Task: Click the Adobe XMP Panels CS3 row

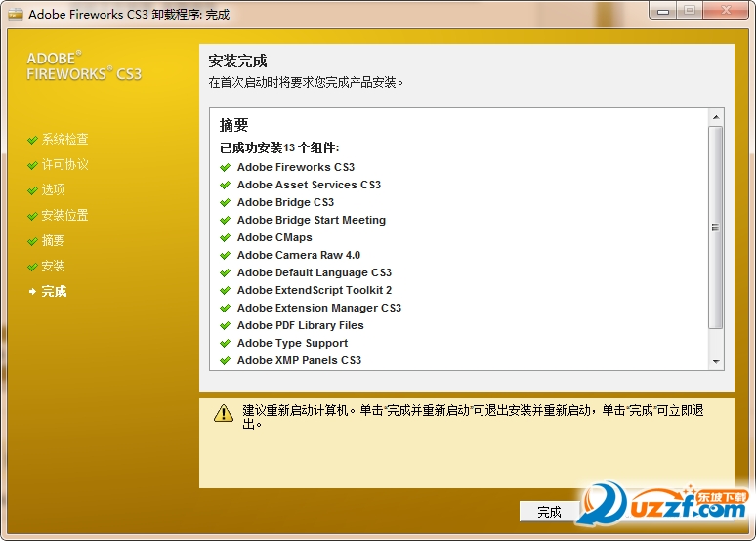Action: pyautogui.click(x=299, y=360)
